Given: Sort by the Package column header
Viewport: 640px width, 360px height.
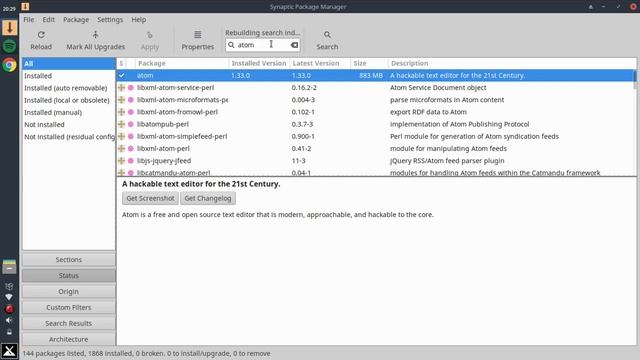Looking at the screenshot, I should (x=182, y=63).
